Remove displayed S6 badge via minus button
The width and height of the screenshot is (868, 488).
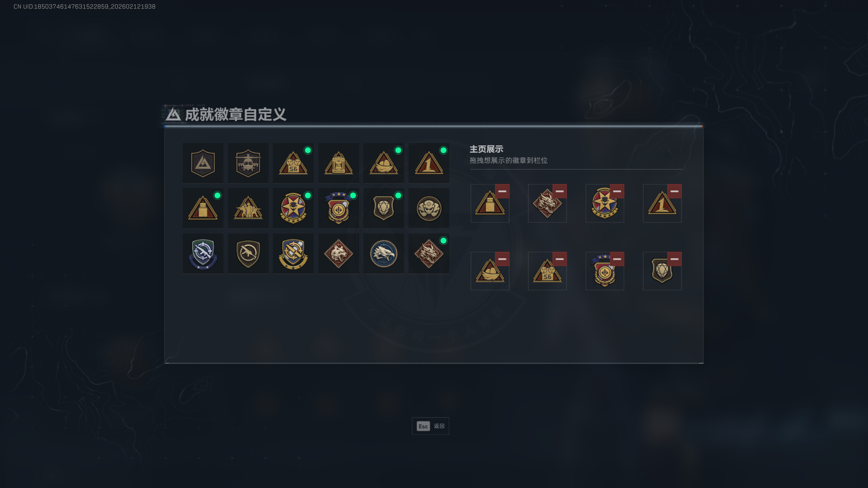click(x=559, y=259)
